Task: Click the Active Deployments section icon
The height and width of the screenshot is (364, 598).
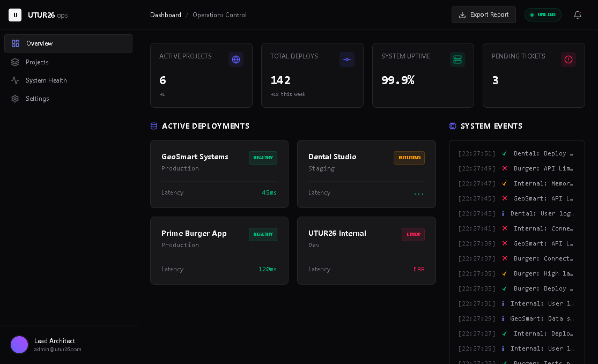Action: 154,126
